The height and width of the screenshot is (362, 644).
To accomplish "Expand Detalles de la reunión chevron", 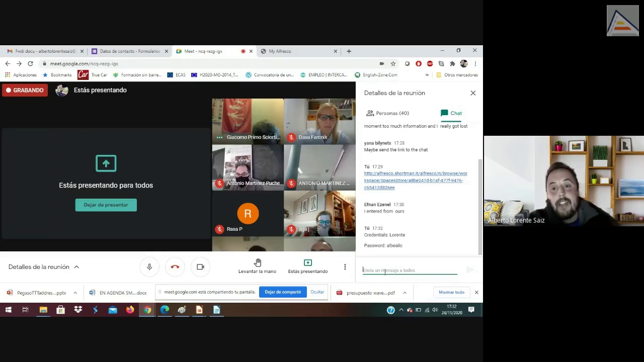I will [76, 267].
